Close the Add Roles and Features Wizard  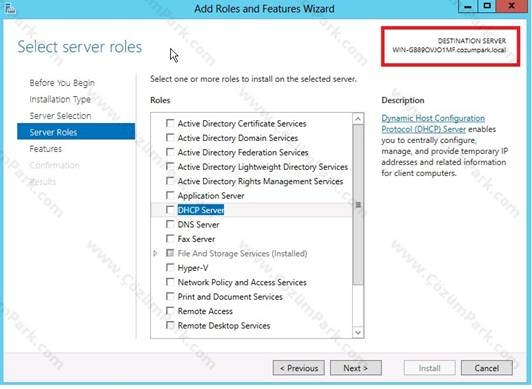click(512, 6)
